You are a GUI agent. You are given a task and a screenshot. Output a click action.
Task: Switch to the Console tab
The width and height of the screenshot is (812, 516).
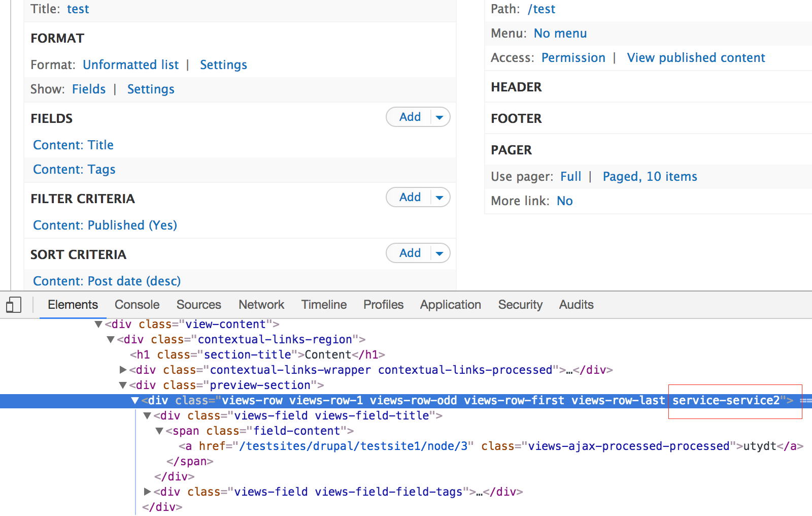coord(137,304)
